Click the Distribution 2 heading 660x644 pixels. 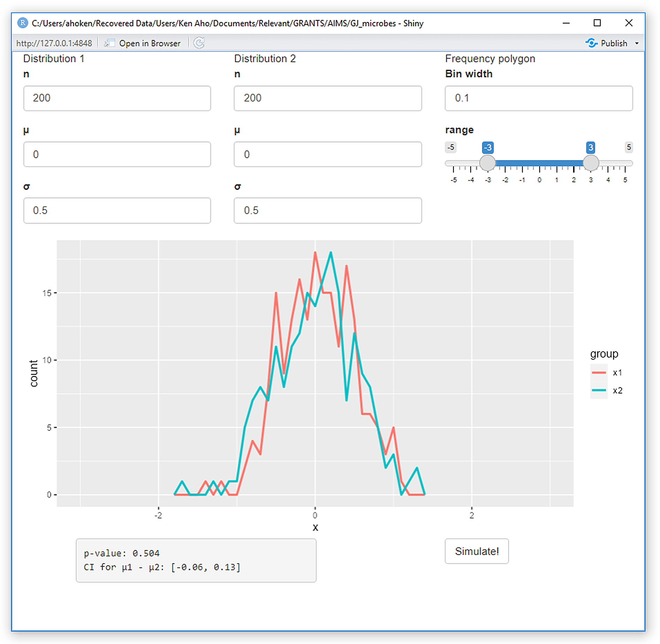coord(265,59)
